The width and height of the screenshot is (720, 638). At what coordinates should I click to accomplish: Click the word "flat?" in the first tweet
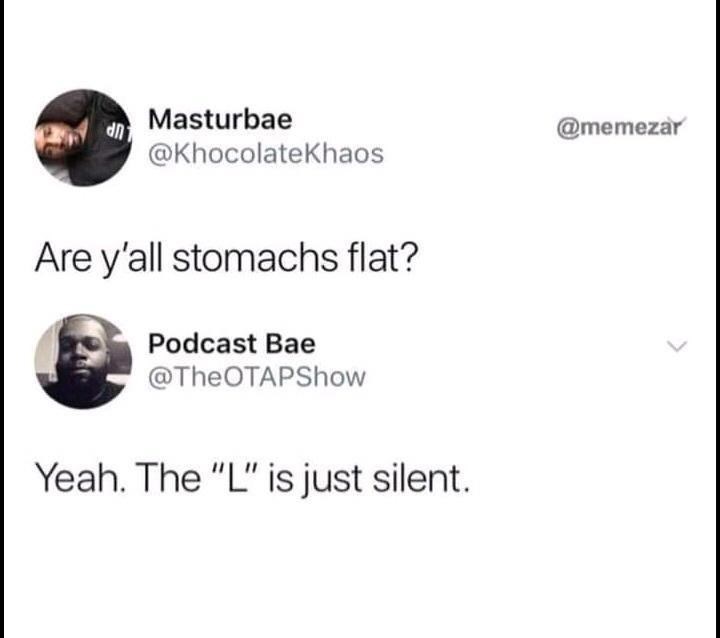click(x=382, y=257)
